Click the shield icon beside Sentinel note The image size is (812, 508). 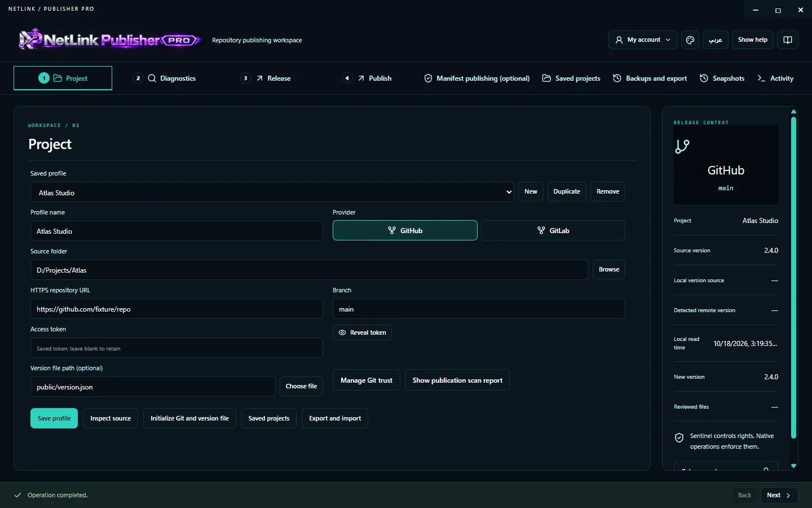679,437
